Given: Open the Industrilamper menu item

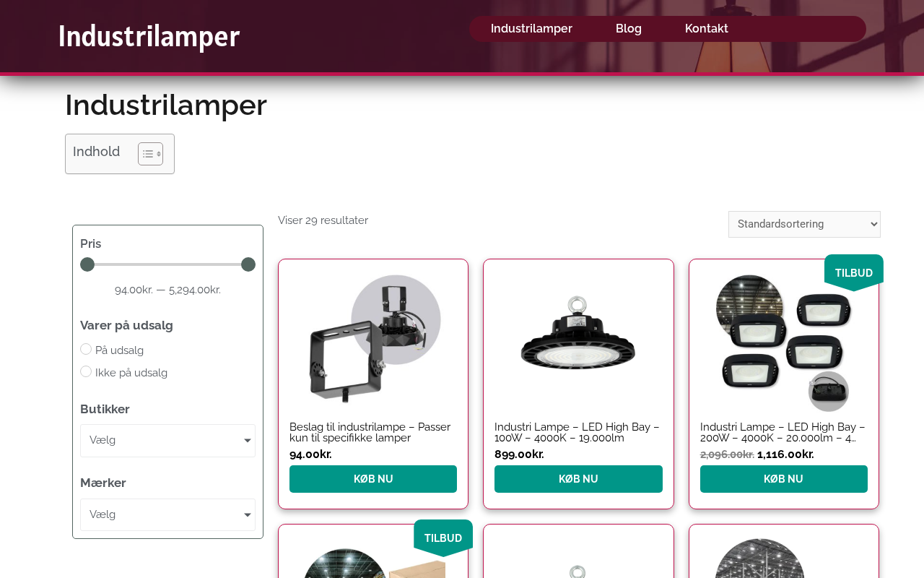Looking at the screenshot, I should coord(531,29).
